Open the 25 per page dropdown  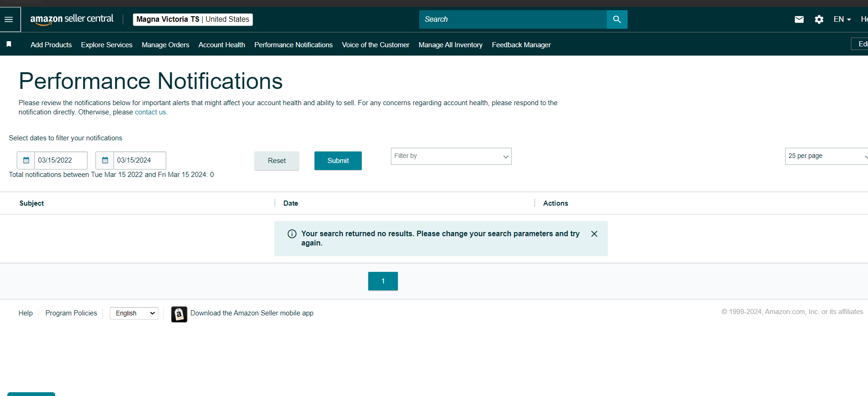(826, 156)
